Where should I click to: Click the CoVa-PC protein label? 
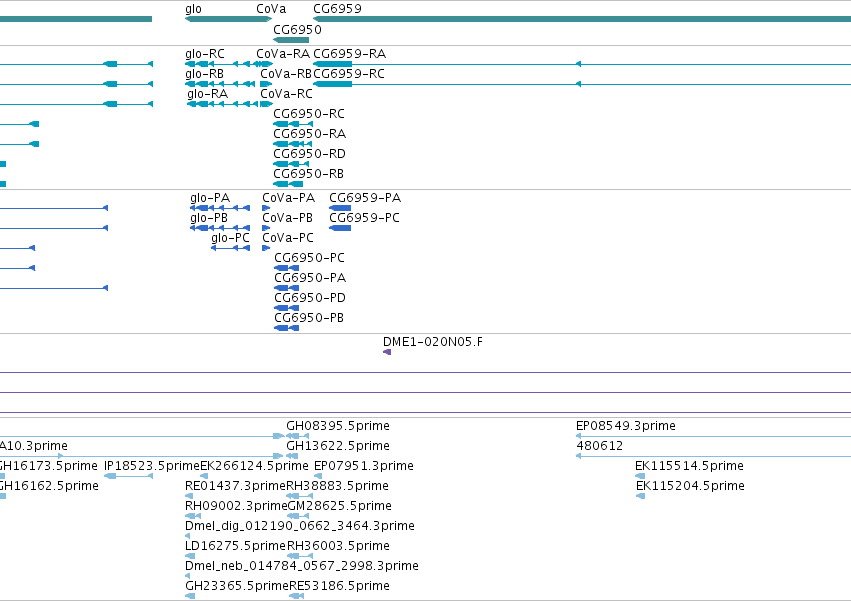pyautogui.click(x=288, y=238)
